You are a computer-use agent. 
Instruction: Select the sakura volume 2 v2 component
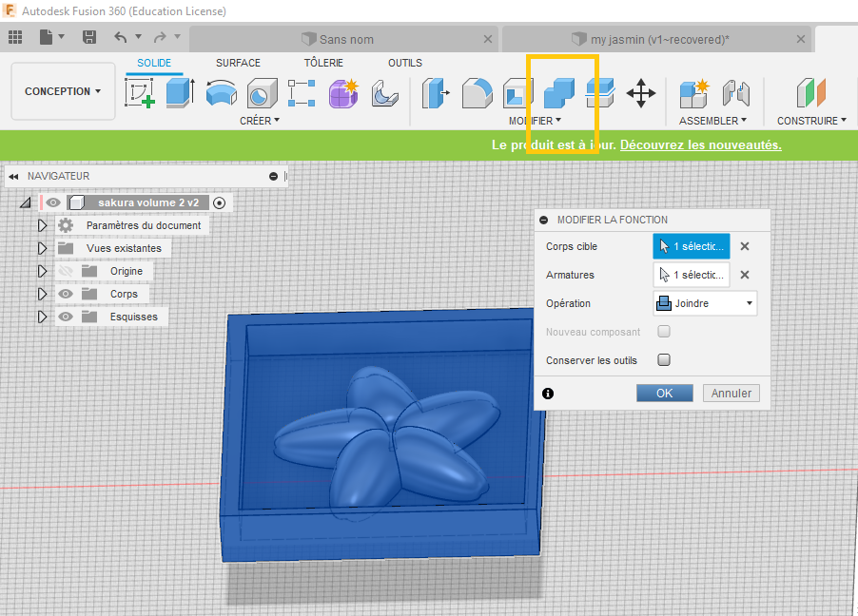pos(148,202)
